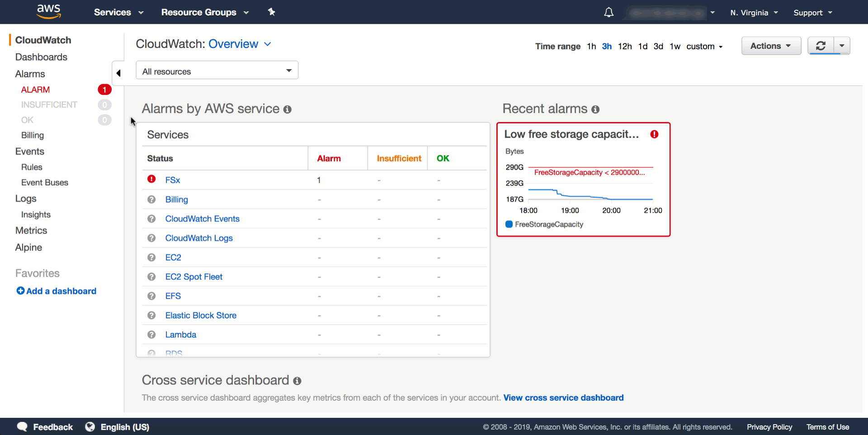Click the info icon beside Cross service dashboard
The image size is (868, 435).
pos(297,381)
